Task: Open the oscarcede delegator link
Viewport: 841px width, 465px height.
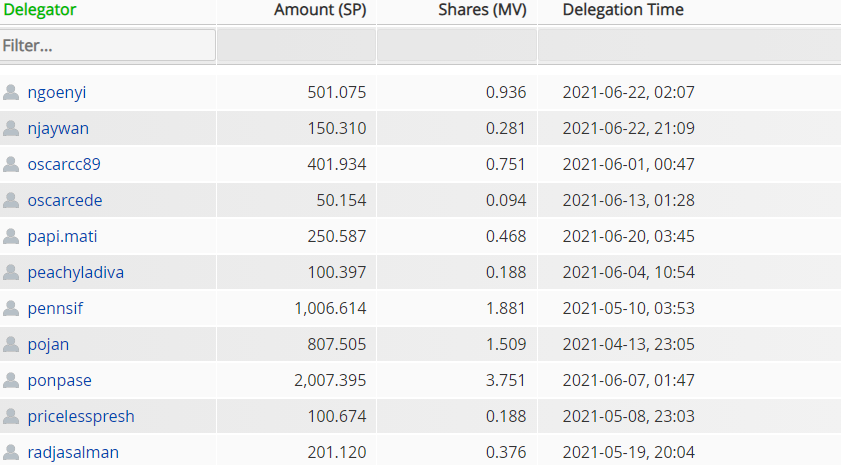Action: (65, 200)
